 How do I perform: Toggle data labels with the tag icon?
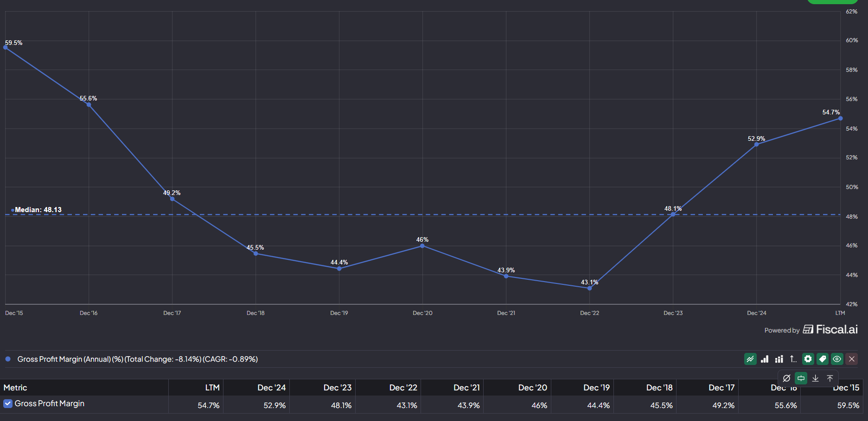click(x=822, y=359)
